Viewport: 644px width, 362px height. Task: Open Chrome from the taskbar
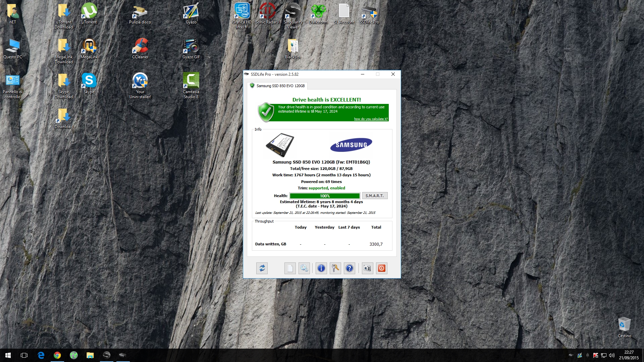click(x=57, y=355)
